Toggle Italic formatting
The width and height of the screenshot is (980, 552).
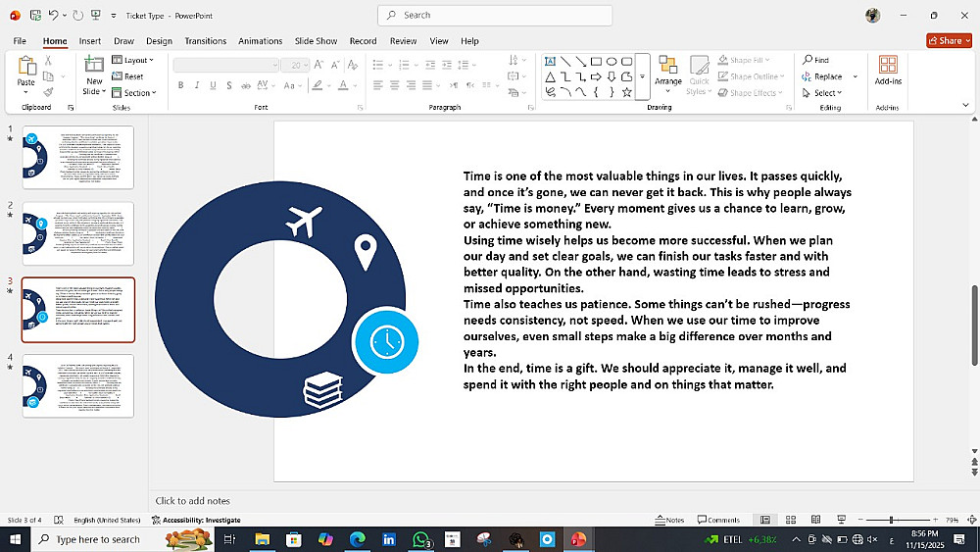click(197, 85)
